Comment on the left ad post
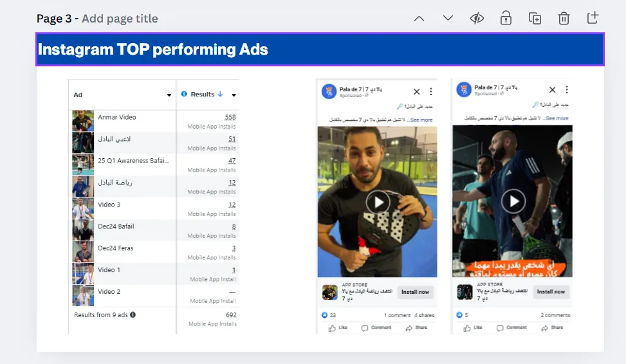Image resolution: width=626 pixels, height=364 pixels. click(376, 328)
